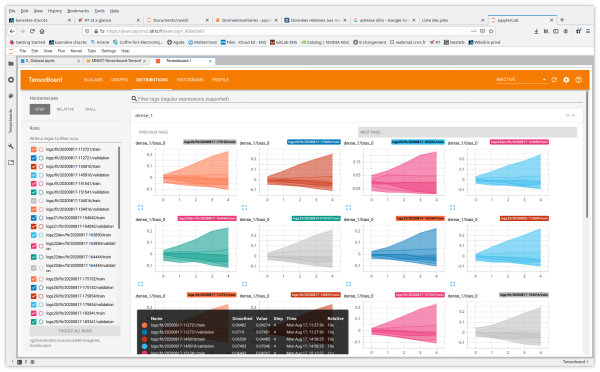Click the TensorBoard reload data icon

(x=554, y=80)
